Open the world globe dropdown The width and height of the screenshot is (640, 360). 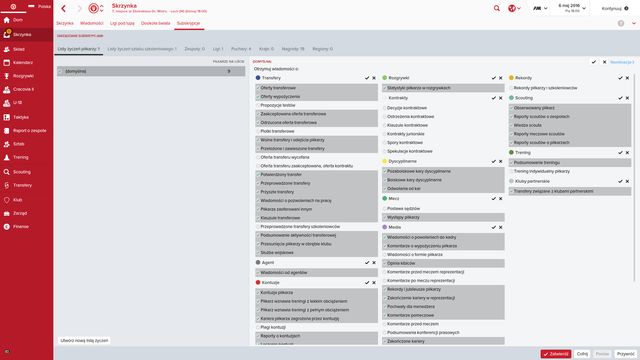click(x=514, y=8)
